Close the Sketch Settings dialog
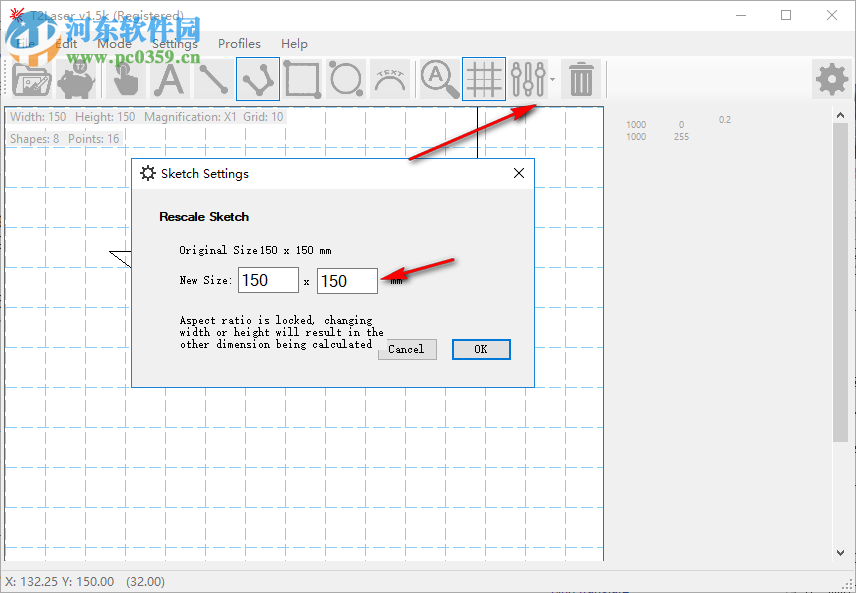The height and width of the screenshot is (593, 856). pos(519,174)
